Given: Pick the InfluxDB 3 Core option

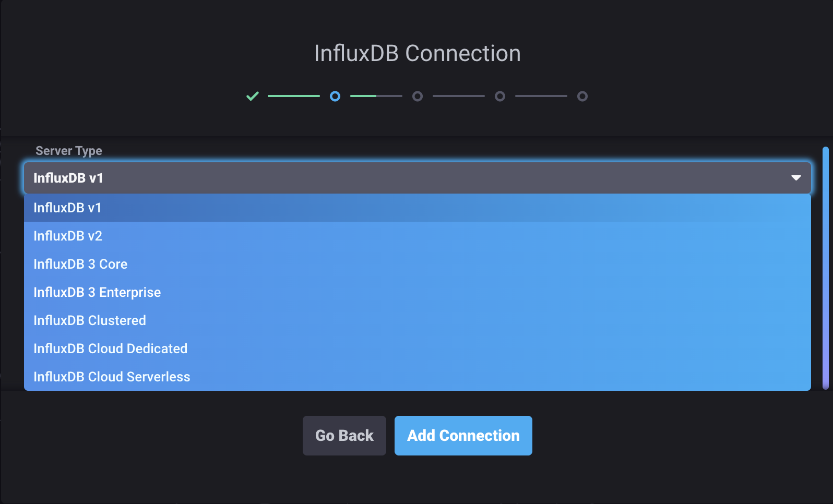Looking at the screenshot, I should click(x=80, y=264).
